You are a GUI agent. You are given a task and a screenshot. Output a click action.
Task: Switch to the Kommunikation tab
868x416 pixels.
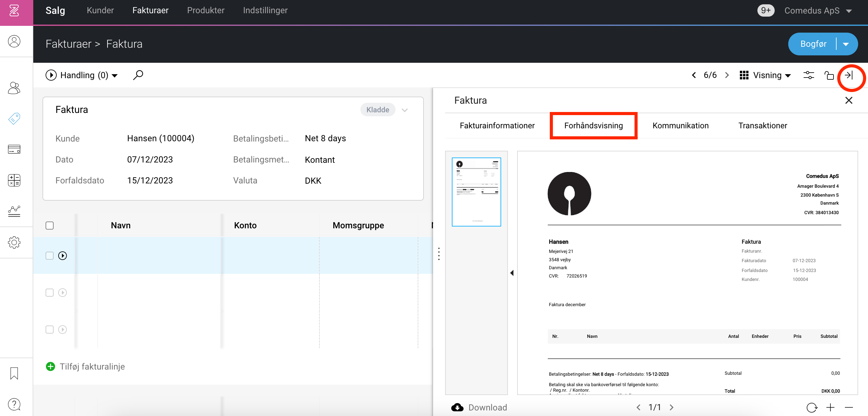pyautogui.click(x=680, y=126)
